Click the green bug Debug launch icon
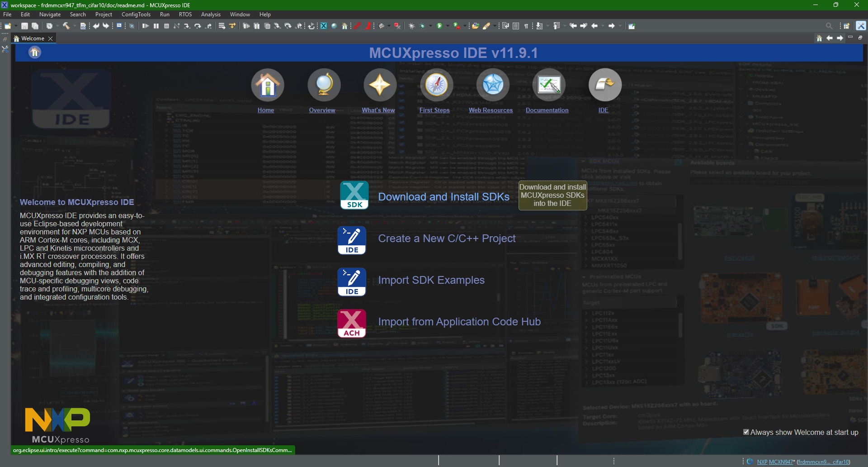The image size is (868, 467). [422, 26]
